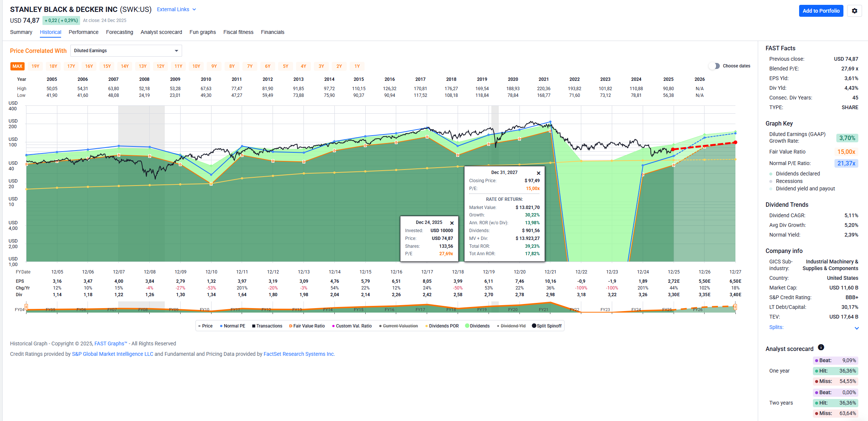Toggle the Dividends legend entry
The image size is (868, 421).
[x=477, y=326]
